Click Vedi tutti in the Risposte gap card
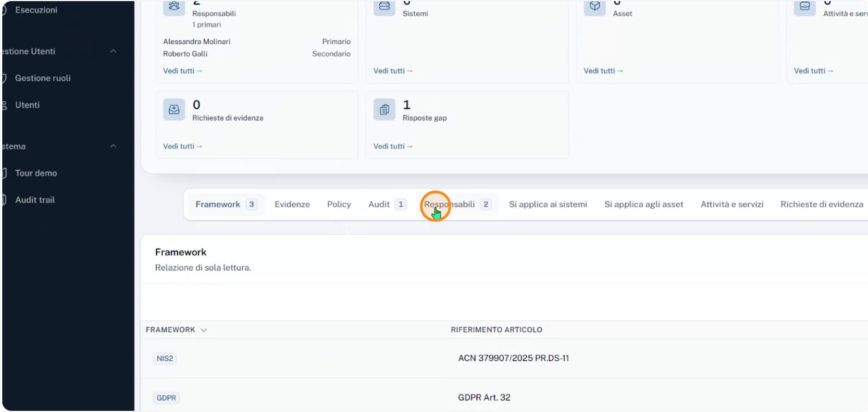This screenshot has height=412, width=868. pos(393,146)
